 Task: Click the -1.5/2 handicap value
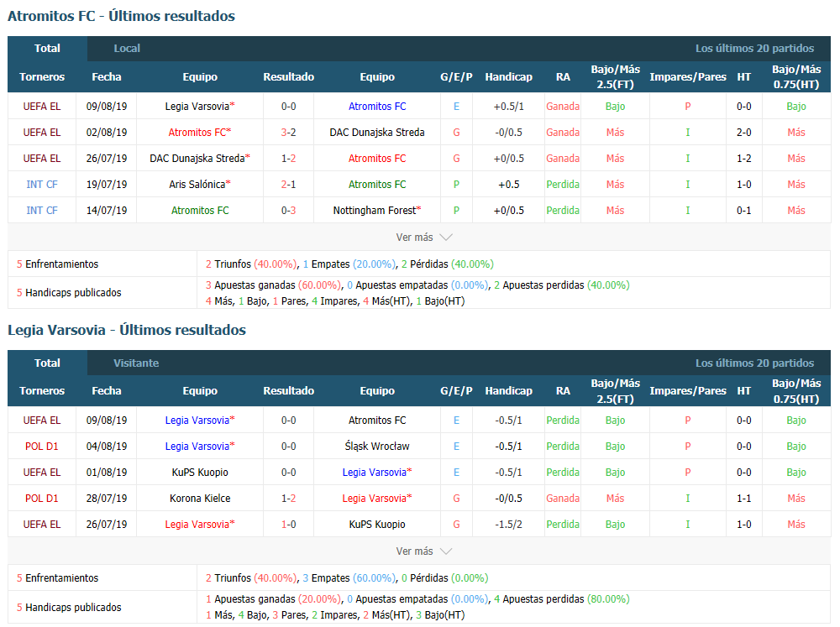coord(509,525)
